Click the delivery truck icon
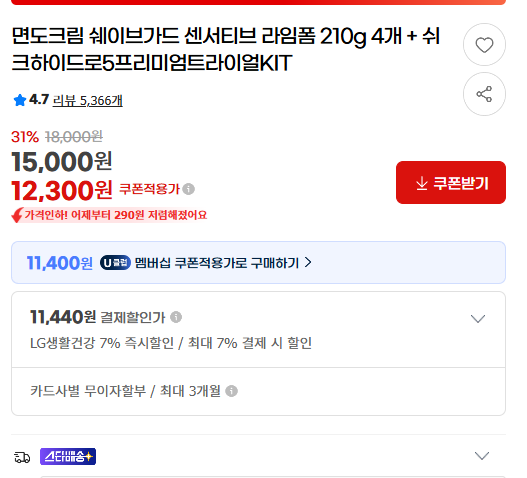This screenshot has height=478, width=527. point(22,457)
